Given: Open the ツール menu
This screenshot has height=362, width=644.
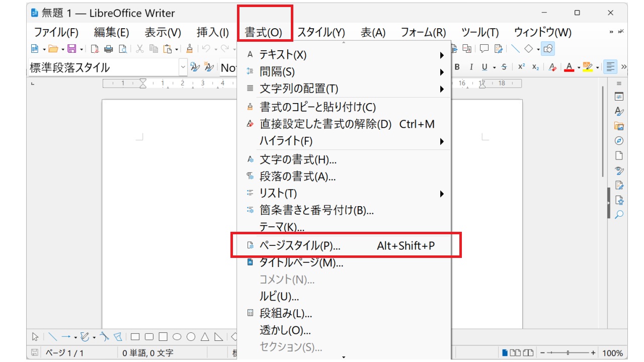Looking at the screenshot, I should point(479,32).
